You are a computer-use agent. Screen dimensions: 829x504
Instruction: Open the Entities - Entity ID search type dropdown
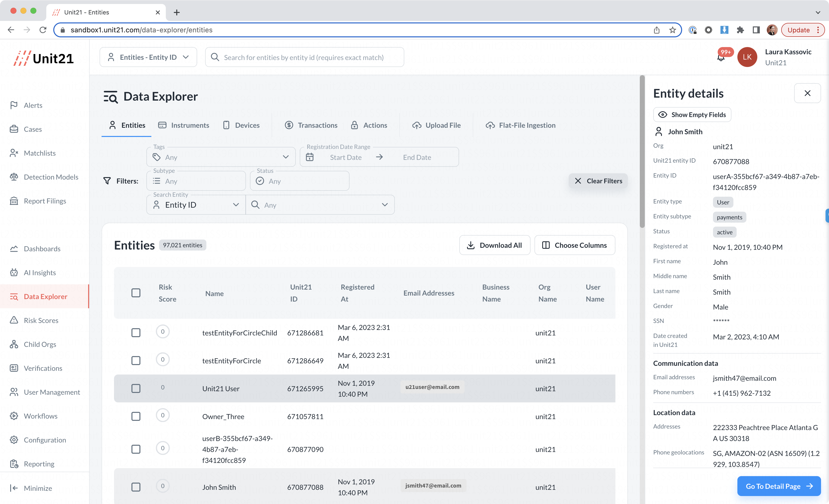click(x=148, y=57)
